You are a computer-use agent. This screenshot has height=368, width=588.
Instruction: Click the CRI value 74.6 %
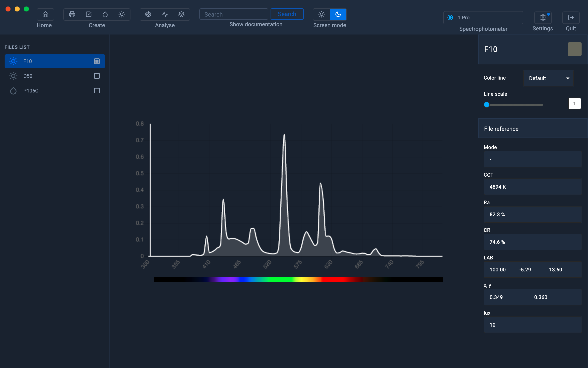click(x=497, y=242)
